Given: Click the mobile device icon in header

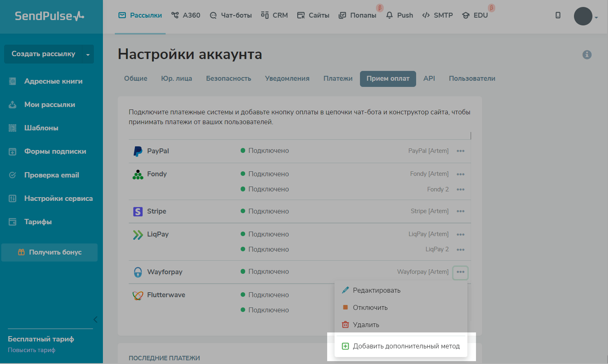Looking at the screenshot, I should (558, 15).
